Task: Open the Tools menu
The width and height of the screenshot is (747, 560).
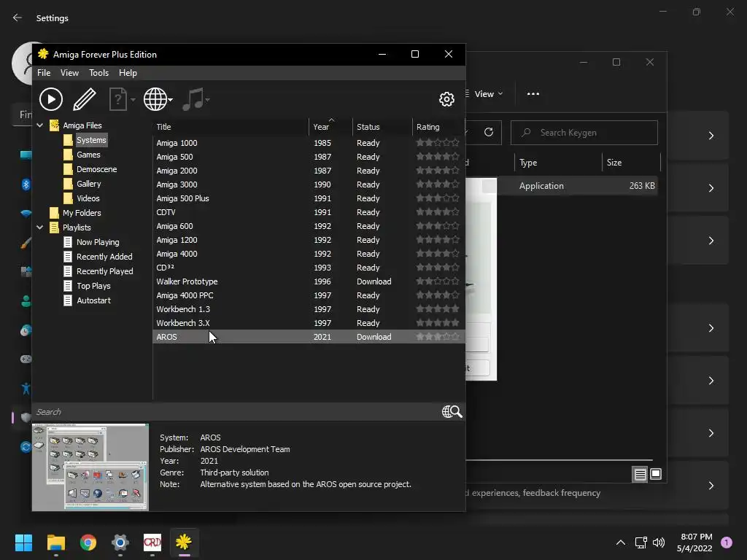Action: pos(98,73)
